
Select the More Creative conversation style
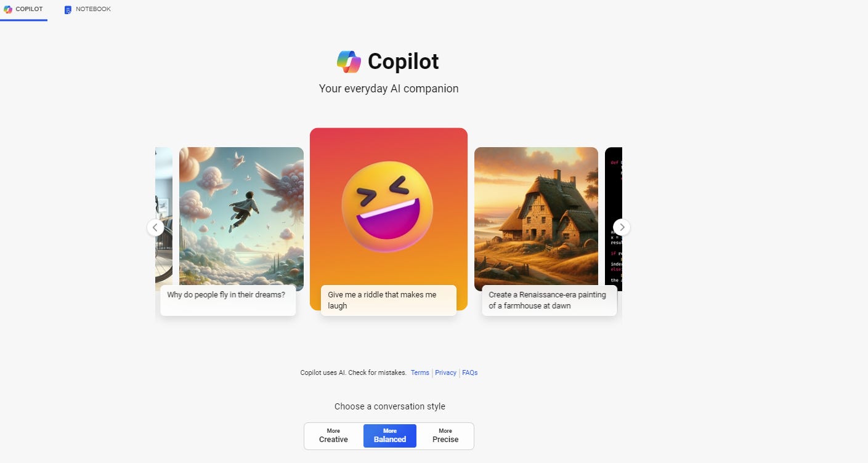[333, 436]
